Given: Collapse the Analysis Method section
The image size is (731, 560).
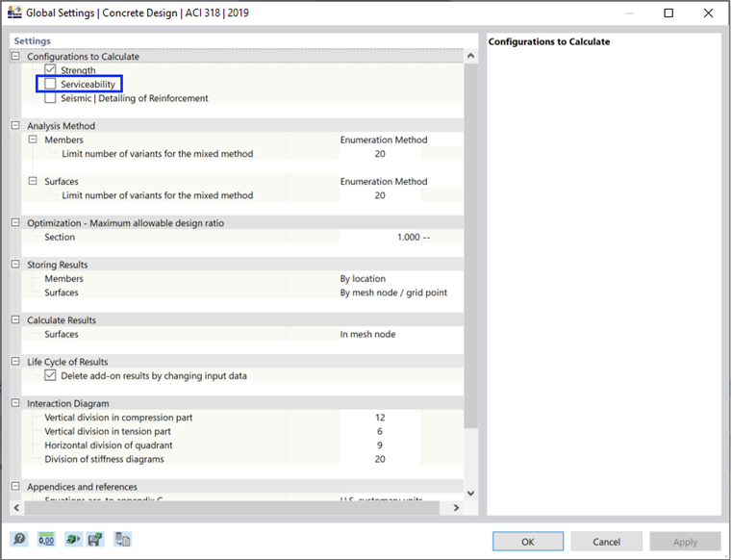Looking at the screenshot, I should pos(15,125).
